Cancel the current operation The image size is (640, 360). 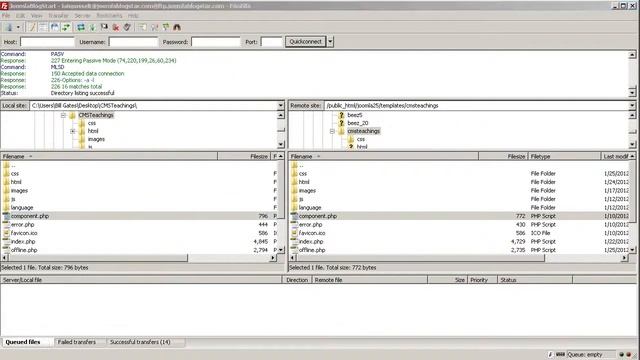point(104,27)
